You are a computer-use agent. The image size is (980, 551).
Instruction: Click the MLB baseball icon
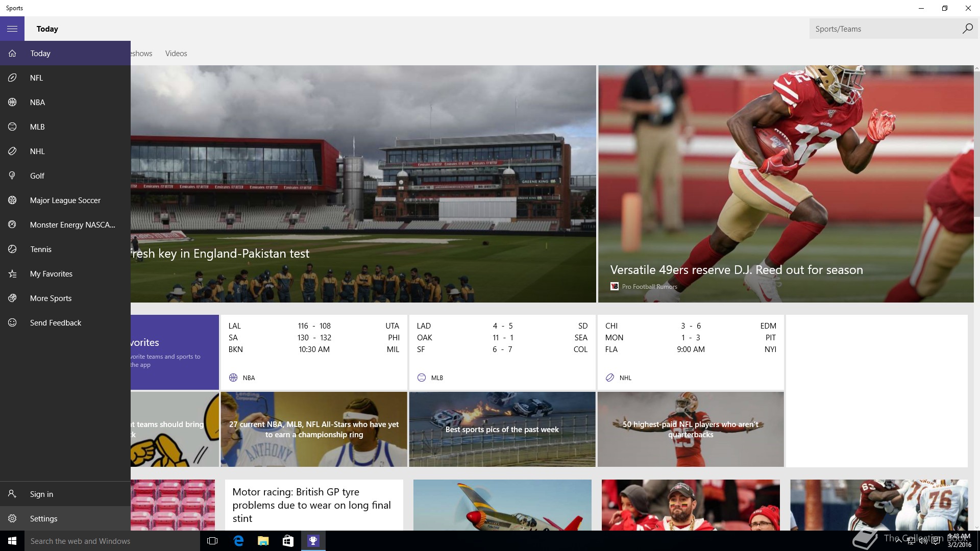pos(12,127)
